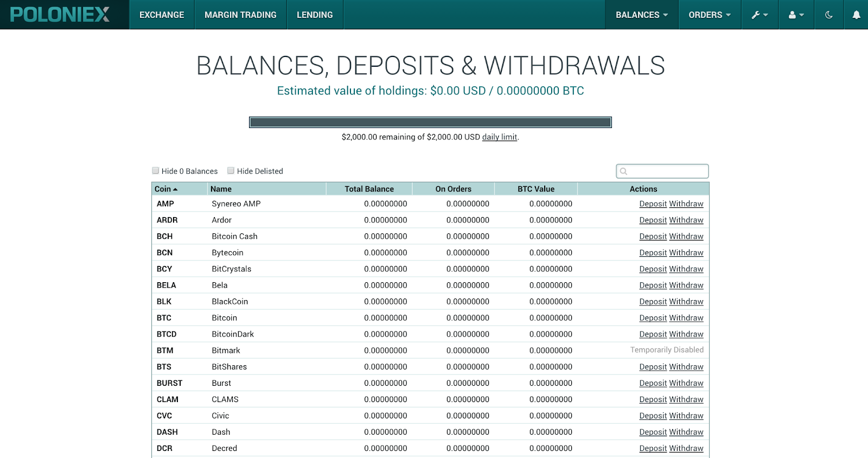Screen dimensions: 868x458
Task: Click Withdraw for CLAM
Action: click(x=686, y=399)
